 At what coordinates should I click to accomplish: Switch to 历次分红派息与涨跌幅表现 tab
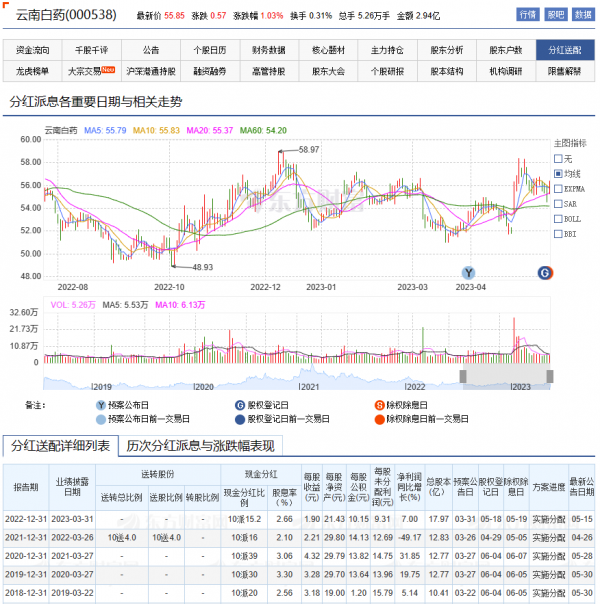coord(198,445)
